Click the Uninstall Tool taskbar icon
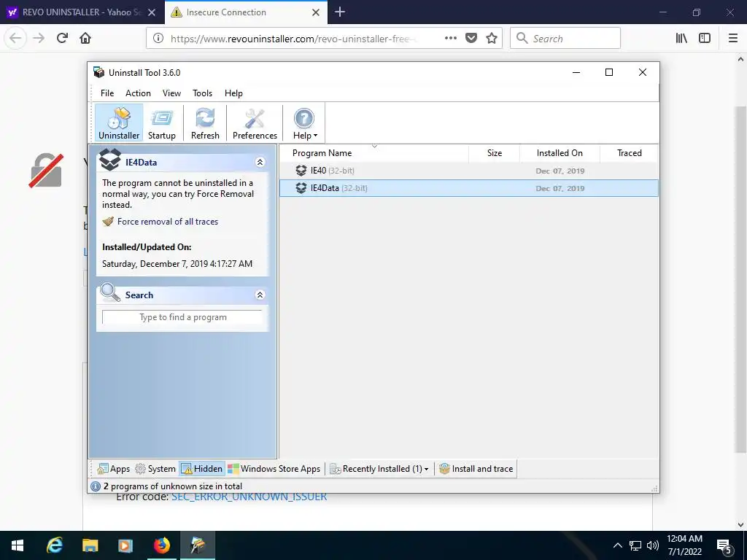The image size is (747, 560). click(198, 545)
